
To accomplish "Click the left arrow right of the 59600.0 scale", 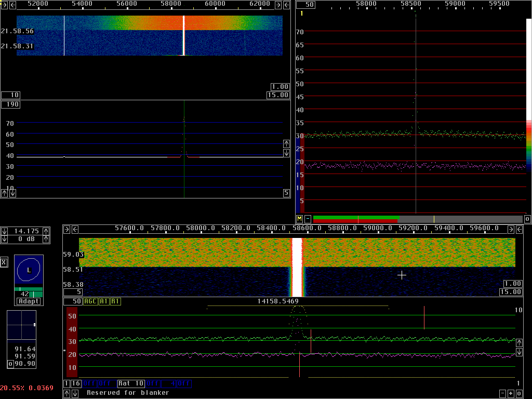I will click(x=519, y=229).
